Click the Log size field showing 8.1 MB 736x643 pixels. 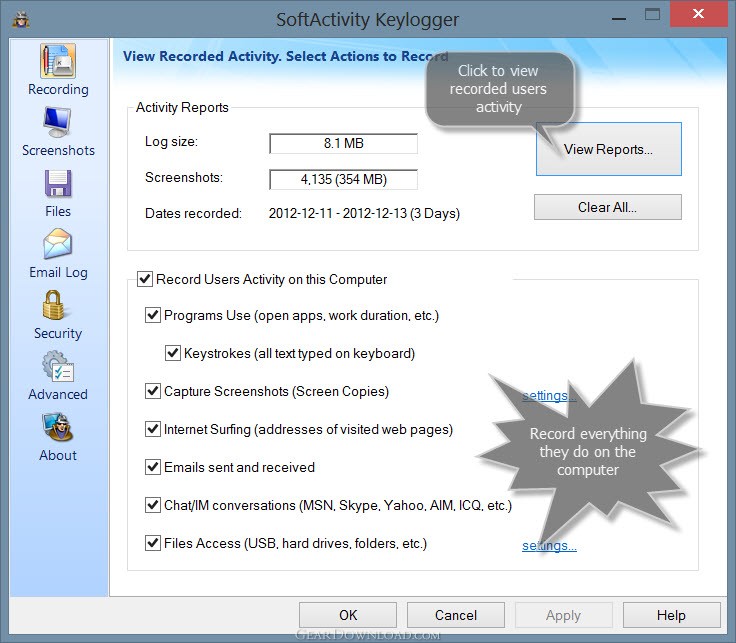pyautogui.click(x=344, y=143)
